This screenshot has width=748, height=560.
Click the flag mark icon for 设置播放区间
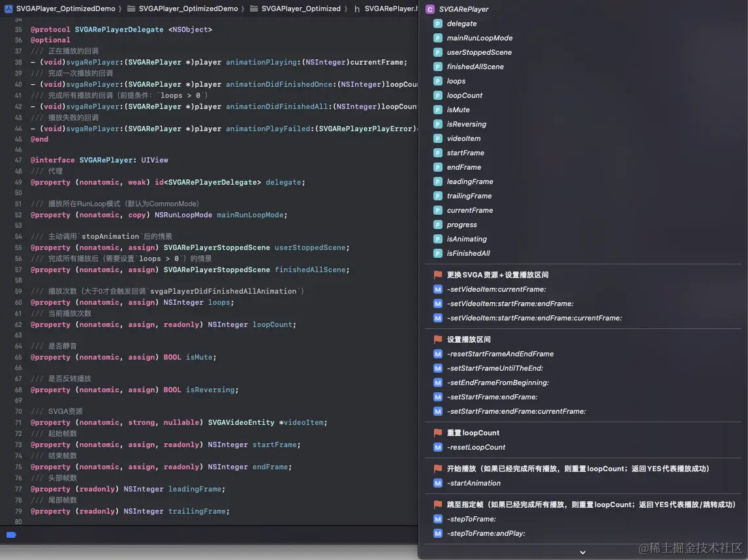pos(437,339)
